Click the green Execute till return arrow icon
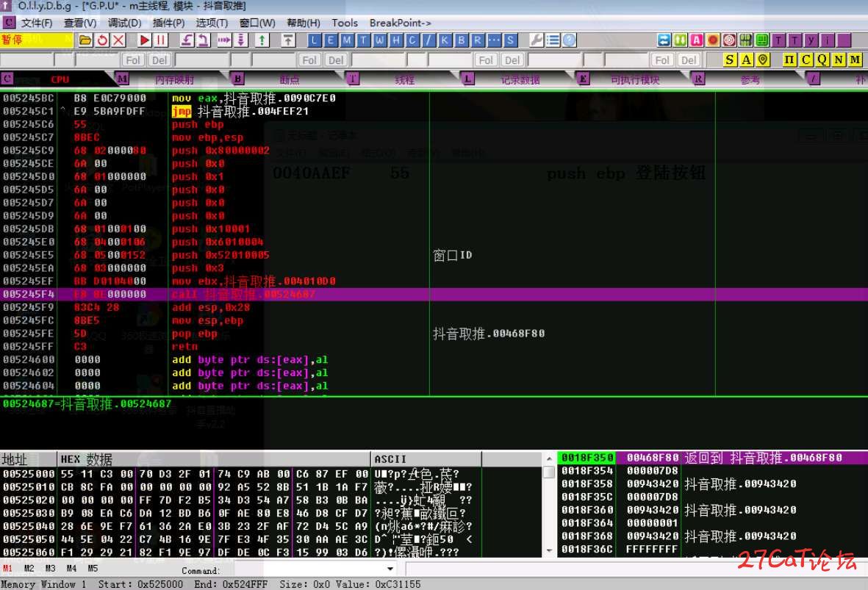Image resolution: width=868 pixels, height=590 pixels. (x=262, y=40)
